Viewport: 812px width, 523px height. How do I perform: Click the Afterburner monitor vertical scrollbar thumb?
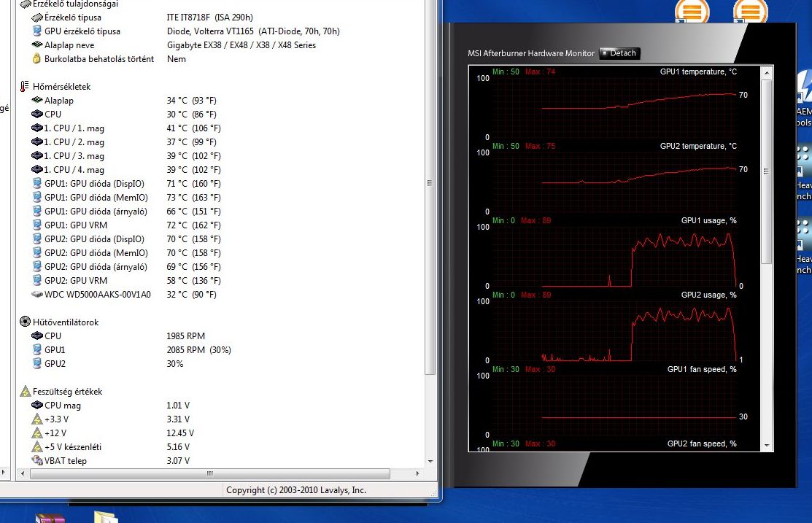point(767,171)
